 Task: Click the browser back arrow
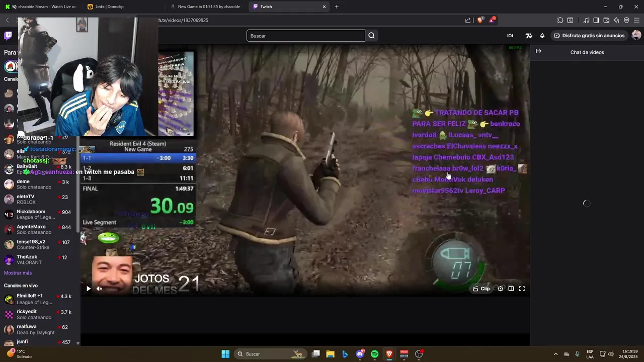coord(7,20)
